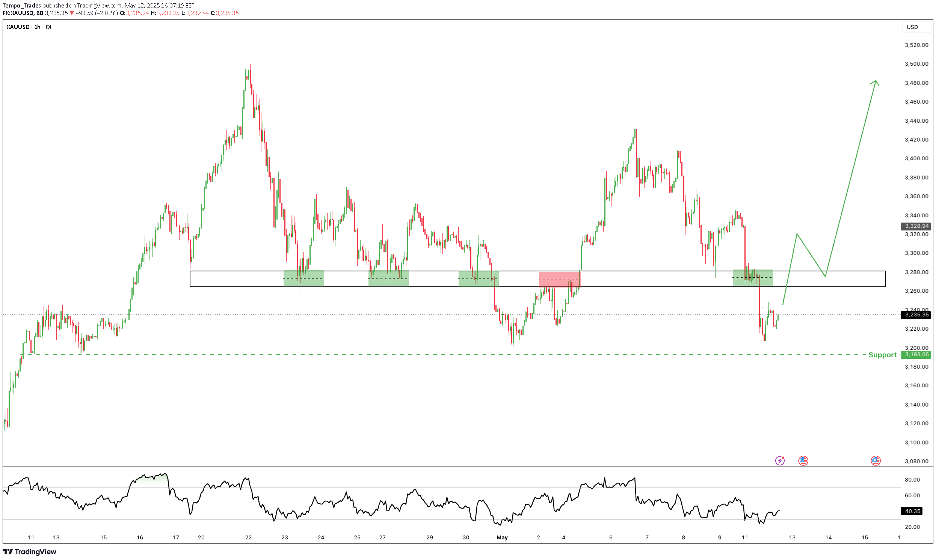The width and height of the screenshot is (936, 560).
Task: Click the 20.00 RSI scale label
Action: coord(913,527)
